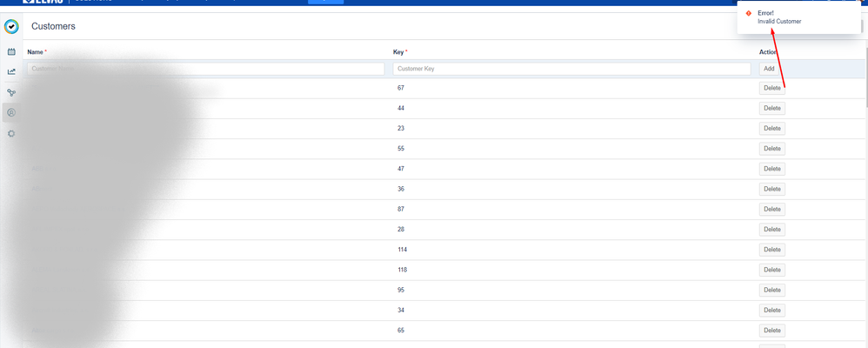Open the calendar icon in the sidebar
Image resolution: width=868 pixels, height=348 pixels.
coord(11,51)
